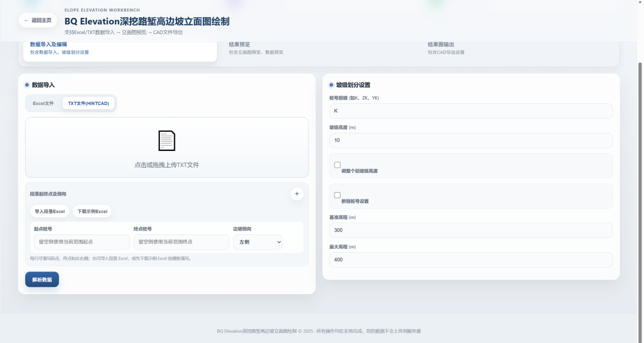The width and height of the screenshot is (644, 343).
Task: Focus the 桩号前缀 input containing K
Action: tap(470, 111)
